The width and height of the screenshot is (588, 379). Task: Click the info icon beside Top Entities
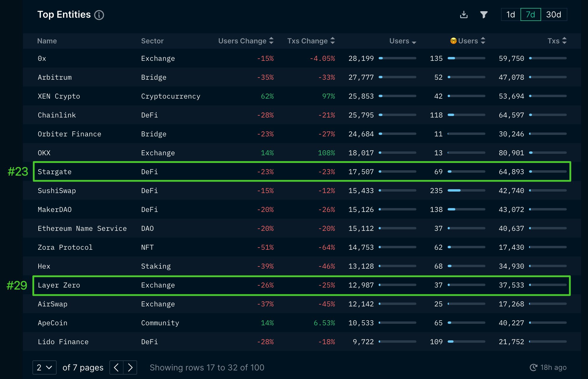(x=99, y=15)
